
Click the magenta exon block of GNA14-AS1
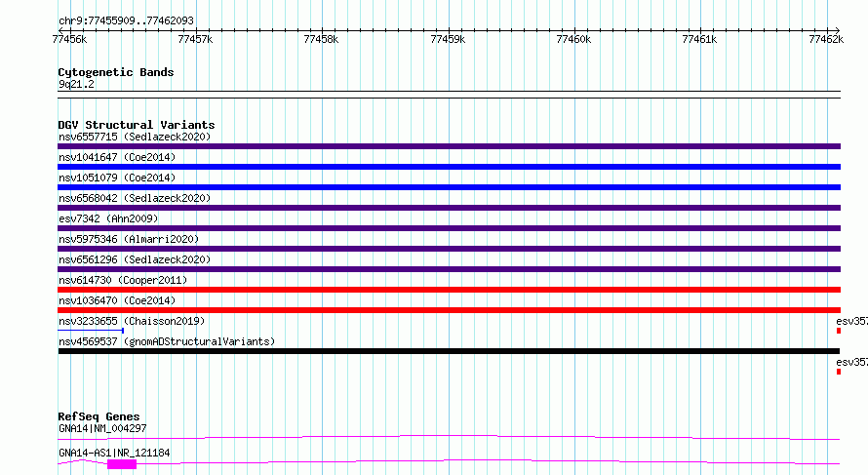click(122, 464)
